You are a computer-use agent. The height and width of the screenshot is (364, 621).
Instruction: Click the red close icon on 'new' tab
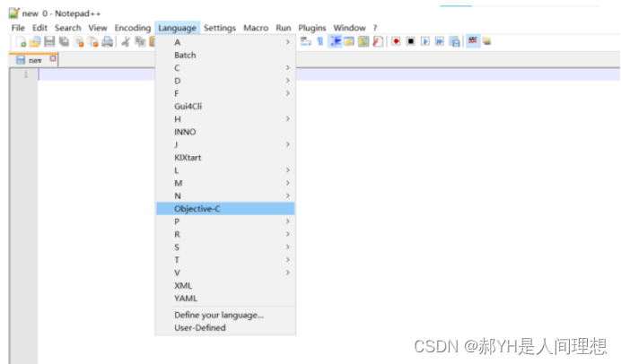point(53,59)
